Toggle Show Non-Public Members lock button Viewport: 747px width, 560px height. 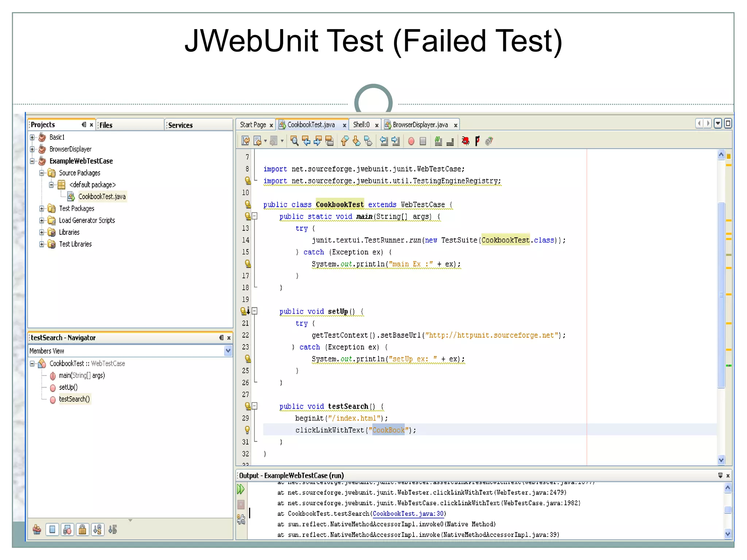[x=82, y=529]
